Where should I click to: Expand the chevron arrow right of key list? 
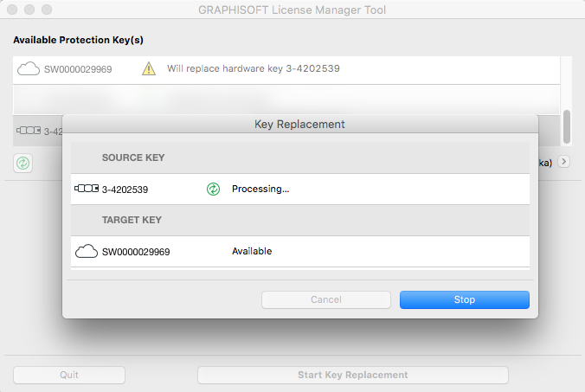pyautogui.click(x=563, y=162)
